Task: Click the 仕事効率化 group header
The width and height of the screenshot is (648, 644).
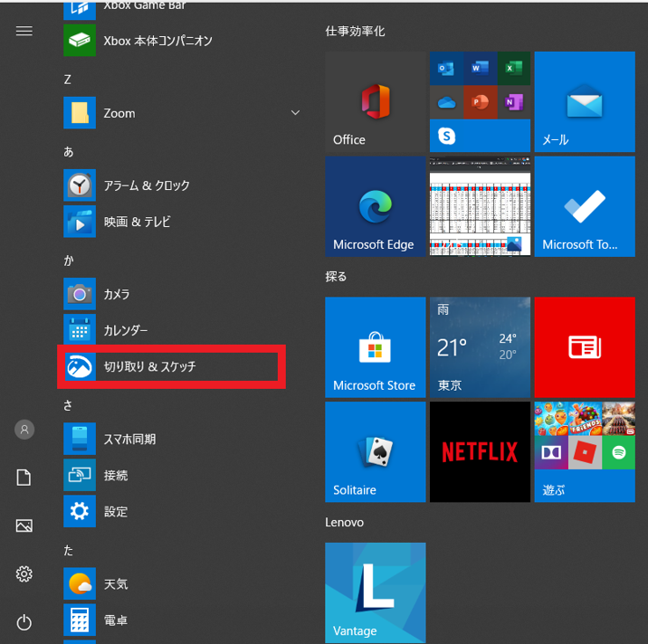Action: coord(355,31)
